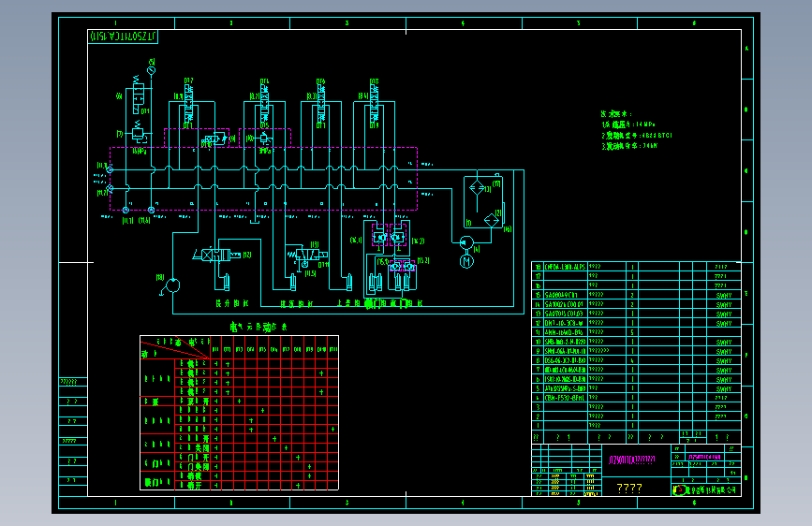The image size is (812, 526).
Task: Select the D18 solenoid directional valve symbol
Action: [x=374, y=104]
